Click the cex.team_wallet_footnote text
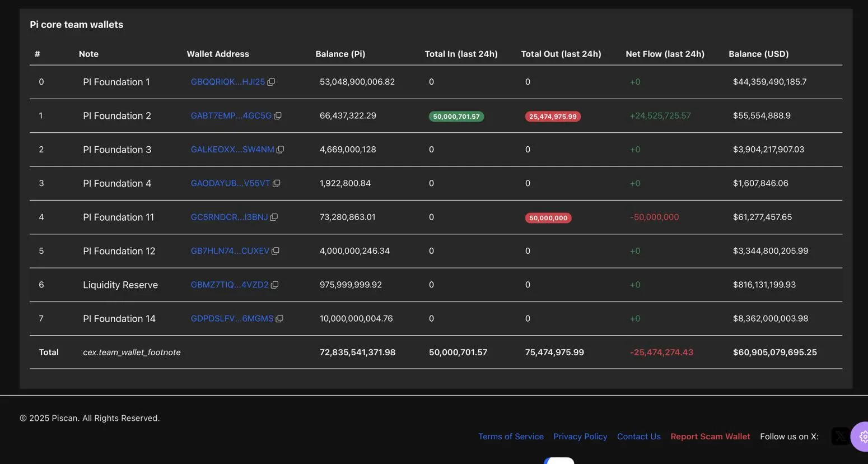868x464 pixels. coord(132,352)
